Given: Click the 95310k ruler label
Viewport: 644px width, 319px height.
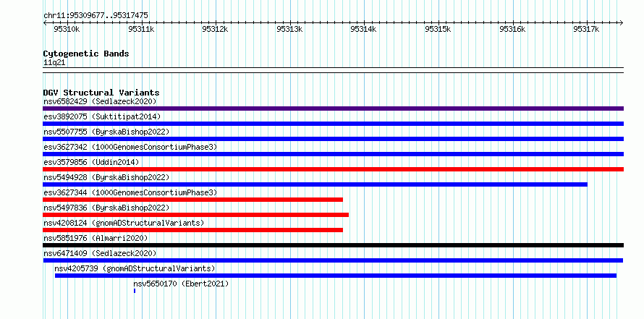Looking at the screenshot, I should 67,29.
